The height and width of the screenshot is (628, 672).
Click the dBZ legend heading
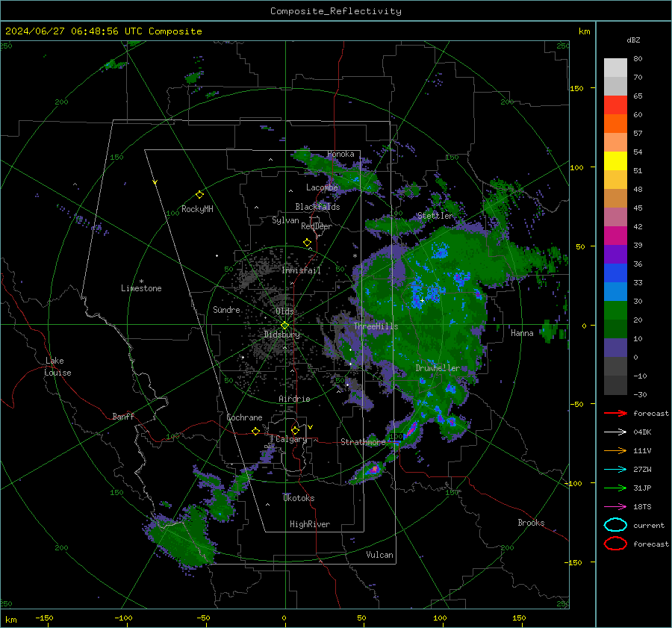pos(633,40)
